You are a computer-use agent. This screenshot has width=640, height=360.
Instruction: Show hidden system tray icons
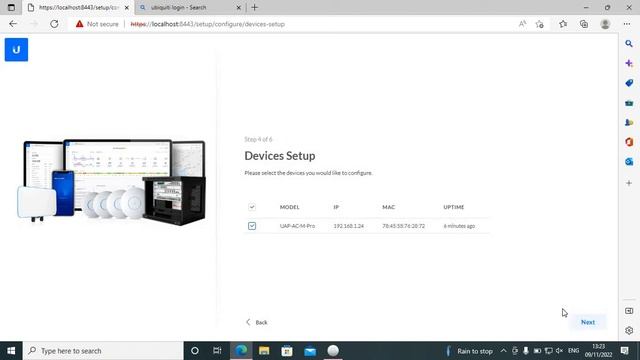[503, 351]
